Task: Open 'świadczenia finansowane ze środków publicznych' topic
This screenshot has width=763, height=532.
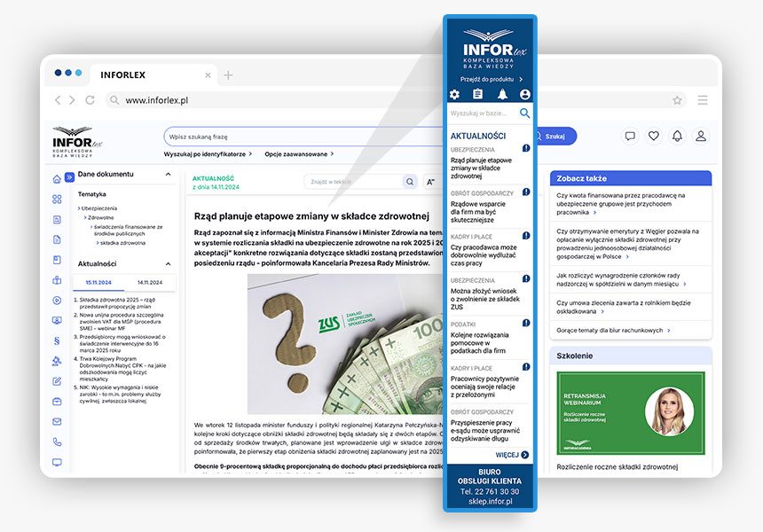Action: (x=127, y=230)
